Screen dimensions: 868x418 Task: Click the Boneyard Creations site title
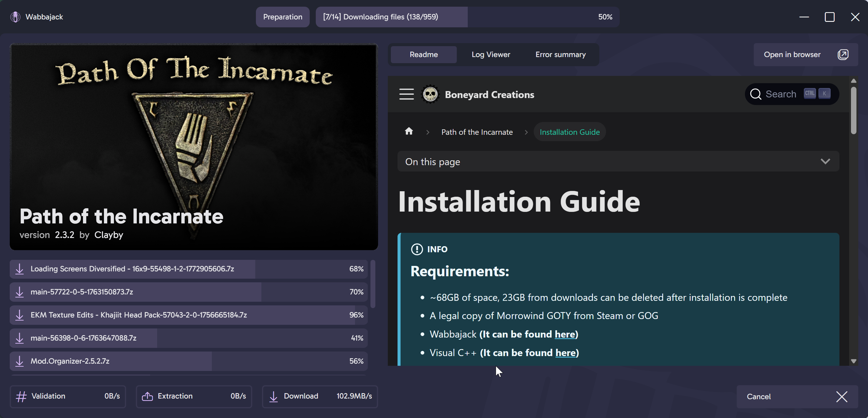pyautogui.click(x=489, y=95)
